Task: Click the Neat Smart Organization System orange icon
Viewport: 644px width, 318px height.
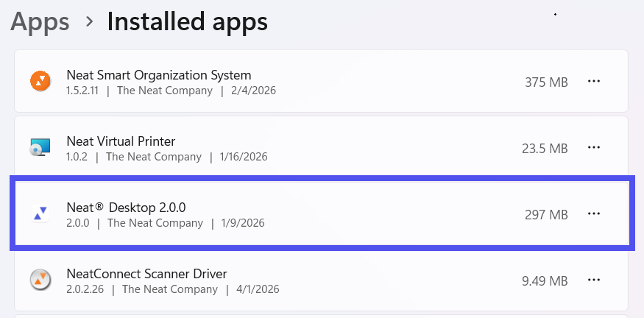Action: 40,81
